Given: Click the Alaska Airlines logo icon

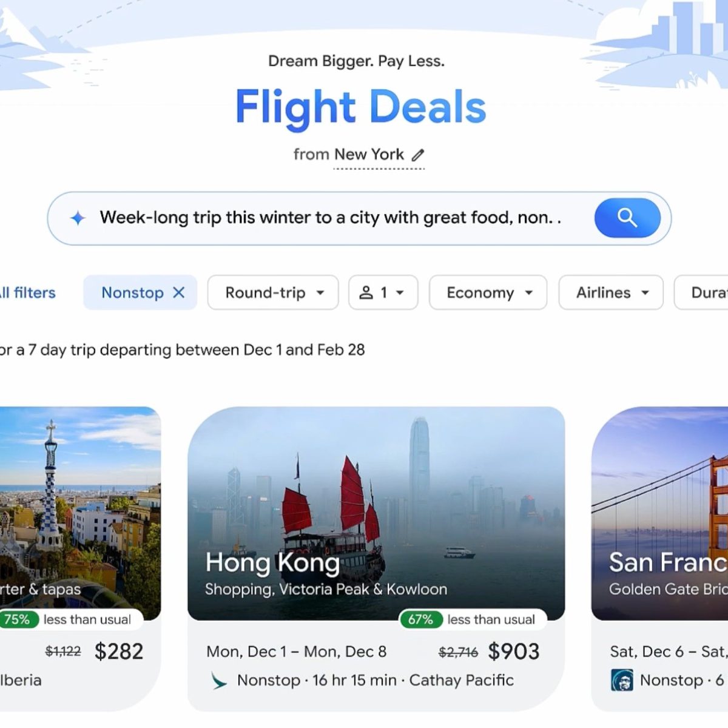Looking at the screenshot, I should tap(622, 681).
